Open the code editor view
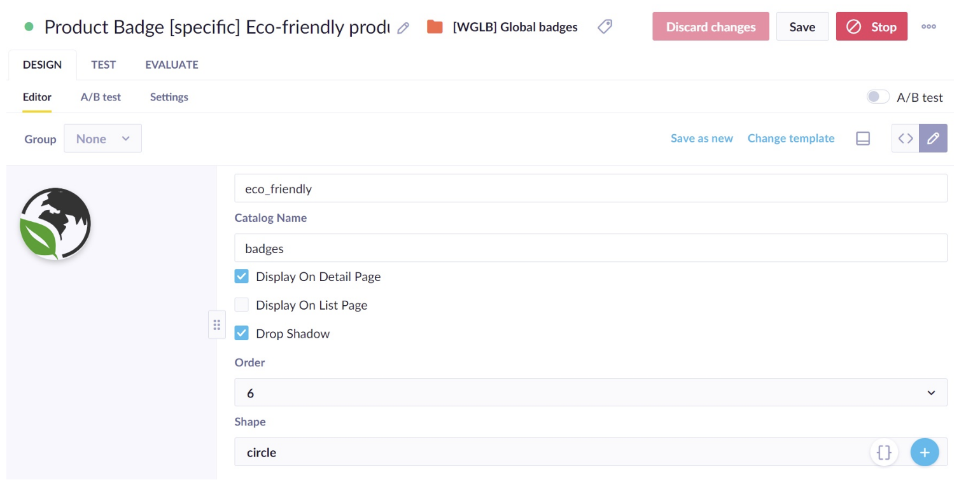 [905, 138]
